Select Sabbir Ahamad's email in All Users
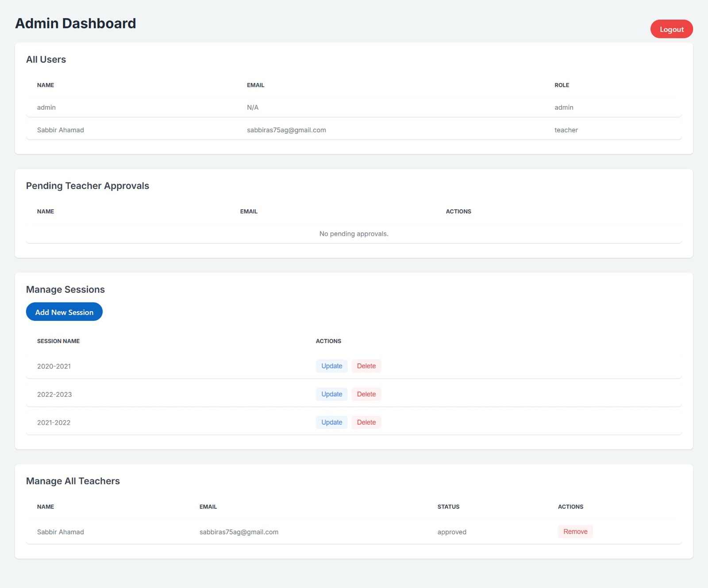Screen dimensions: 708x588 click(286, 130)
